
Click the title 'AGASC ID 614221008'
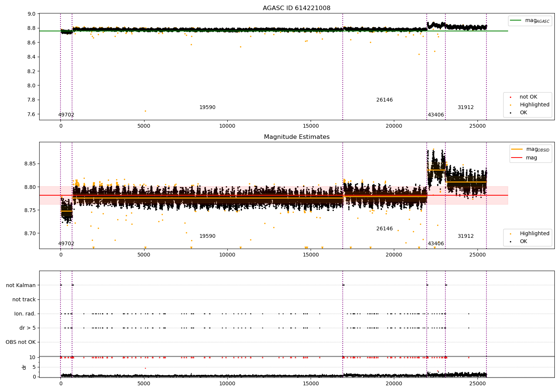click(x=296, y=8)
